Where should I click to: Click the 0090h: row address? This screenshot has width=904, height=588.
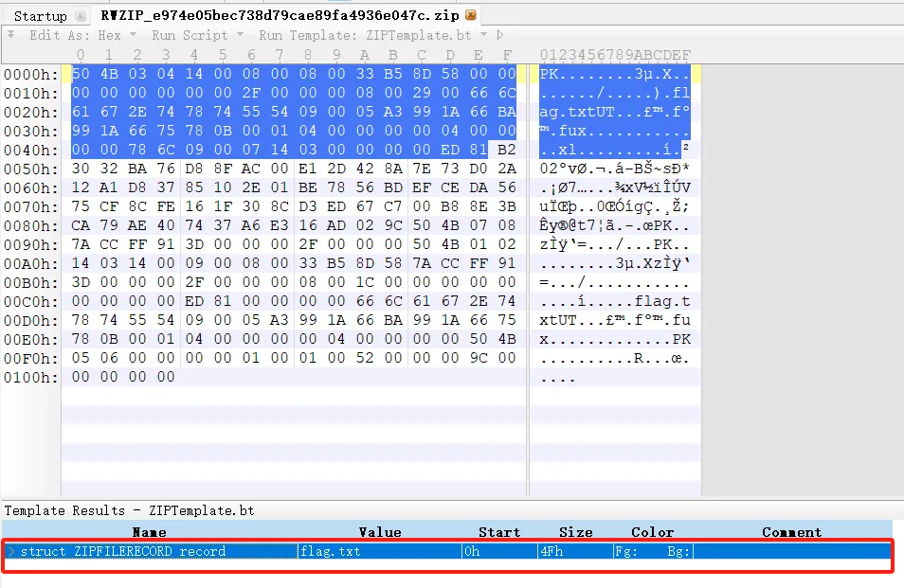30,244
